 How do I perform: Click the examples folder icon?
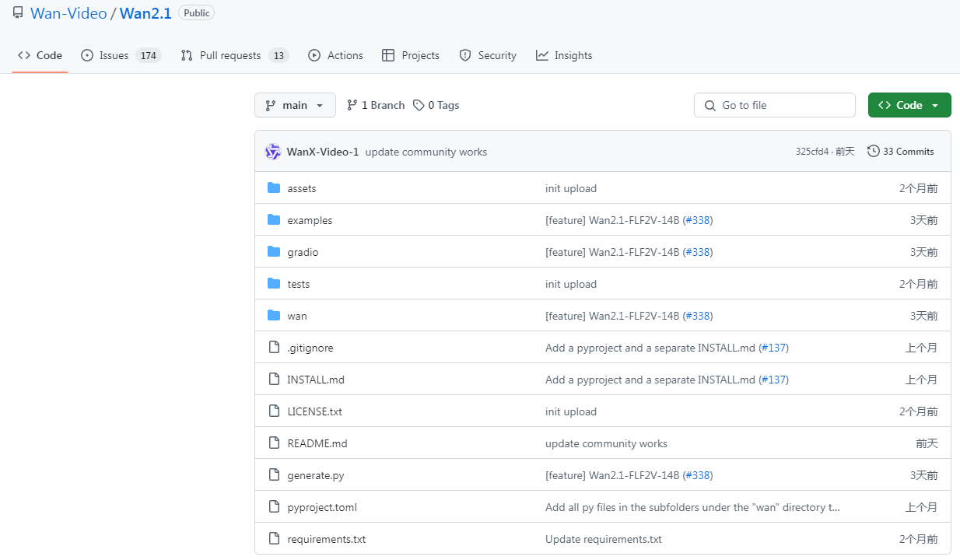[x=274, y=220]
